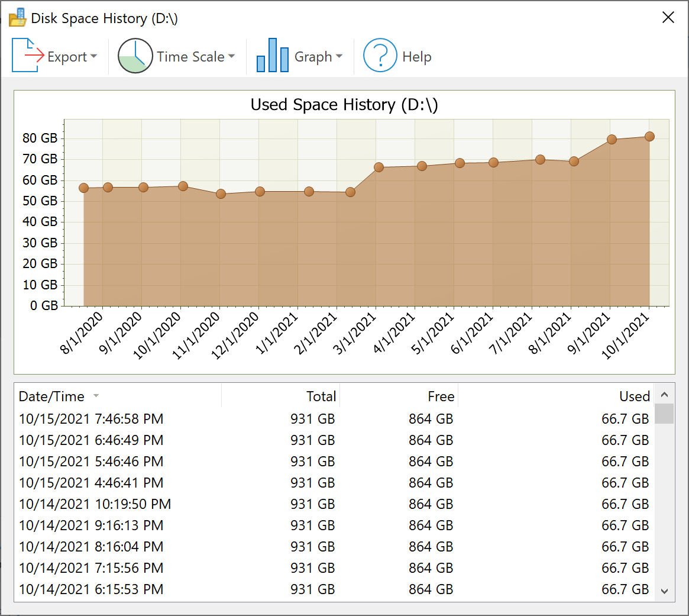The image size is (689, 616).
Task: Click the Export label in toolbar
Action: (x=67, y=57)
